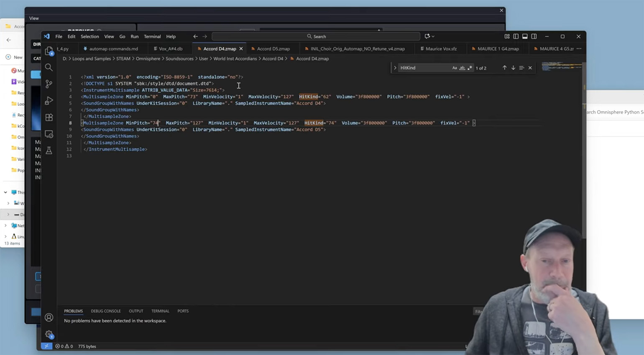Open the Source Control view
The width and height of the screenshot is (644, 355).
pyautogui.click(x=49, y=84)
